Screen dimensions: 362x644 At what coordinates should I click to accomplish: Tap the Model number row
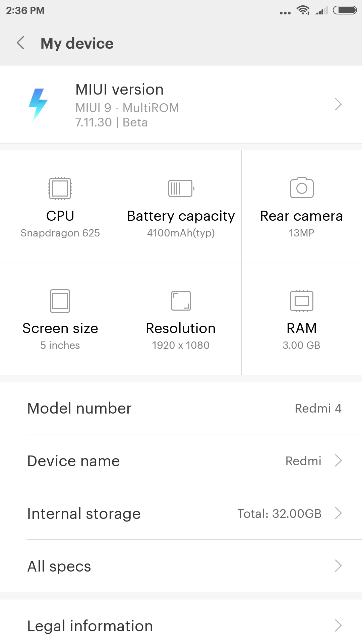[181, 408]
